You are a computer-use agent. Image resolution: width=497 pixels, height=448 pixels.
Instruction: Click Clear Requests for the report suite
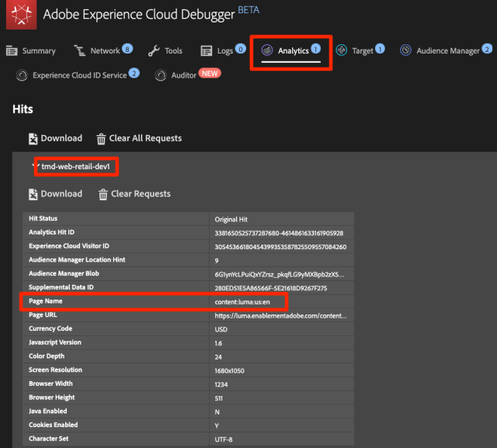(x=134, y=194)
